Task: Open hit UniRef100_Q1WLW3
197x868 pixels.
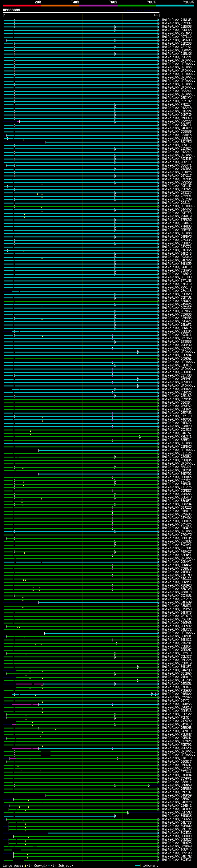Action: click(177, 20)
